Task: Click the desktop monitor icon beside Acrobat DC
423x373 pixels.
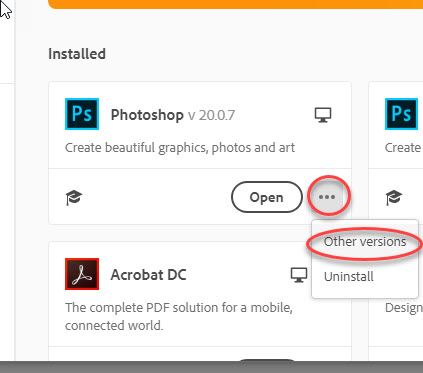Action: pyautogui.click(x=299, y=275)
